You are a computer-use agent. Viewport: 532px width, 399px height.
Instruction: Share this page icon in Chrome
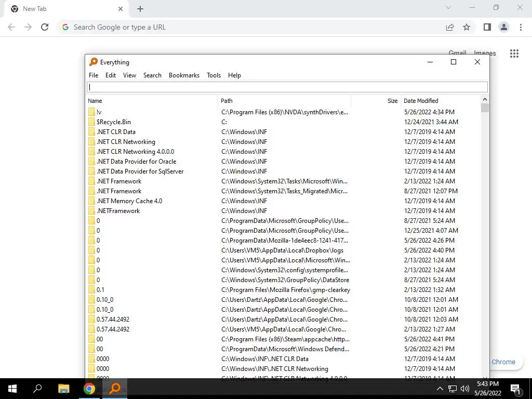tap(450, 27)
